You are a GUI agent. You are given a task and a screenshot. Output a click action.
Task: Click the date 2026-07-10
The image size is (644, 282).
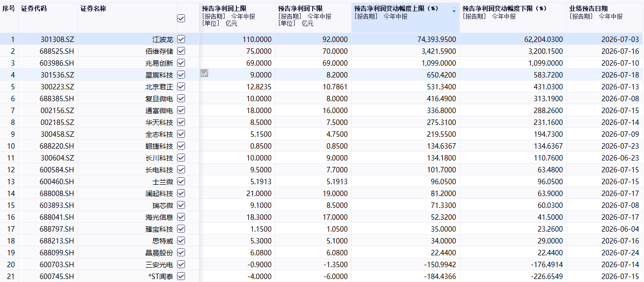coord(620,63)
